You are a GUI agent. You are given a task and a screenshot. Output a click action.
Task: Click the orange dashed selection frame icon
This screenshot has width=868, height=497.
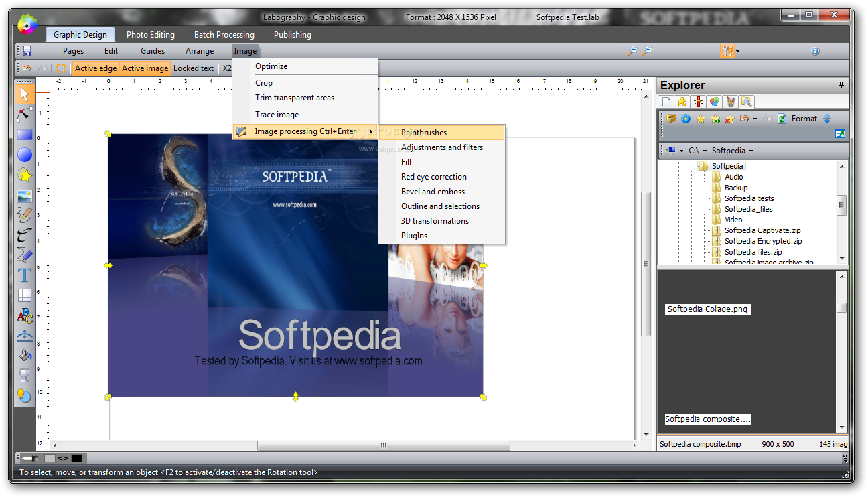tap(61, 68)
